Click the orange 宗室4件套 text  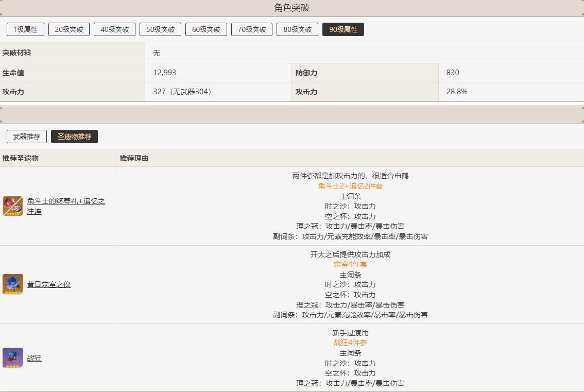(x=350, y=264)
